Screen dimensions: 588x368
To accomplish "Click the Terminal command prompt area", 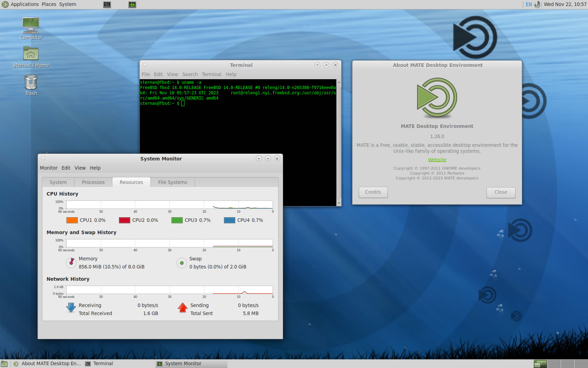I will tap(238, 143).
